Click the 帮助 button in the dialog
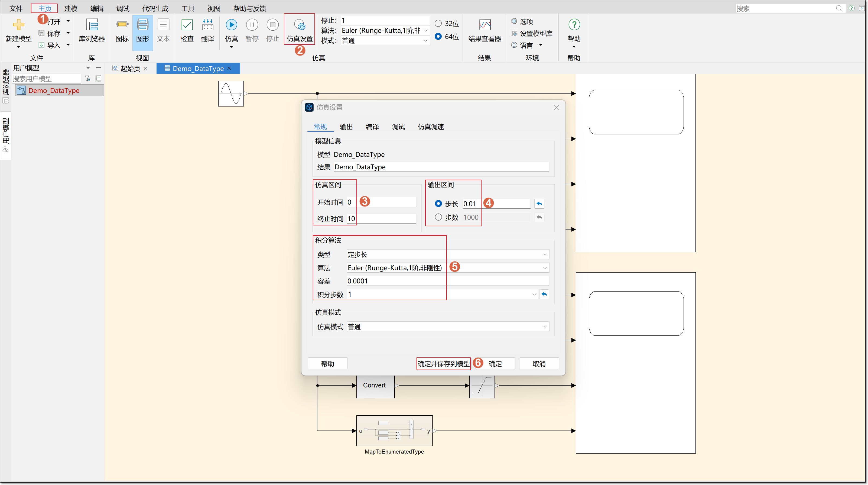Screen dimensions: 868x485 click(x=327, y=364)
